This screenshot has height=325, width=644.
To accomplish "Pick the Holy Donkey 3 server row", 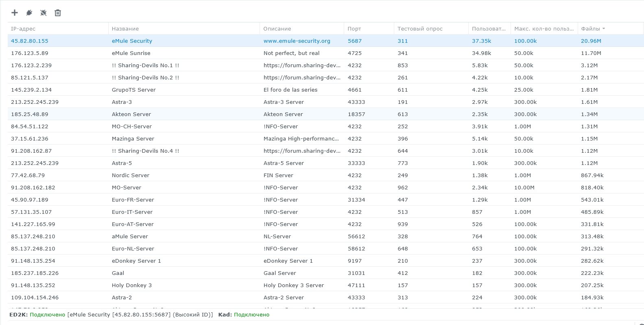I will click(x=131, y=285).
